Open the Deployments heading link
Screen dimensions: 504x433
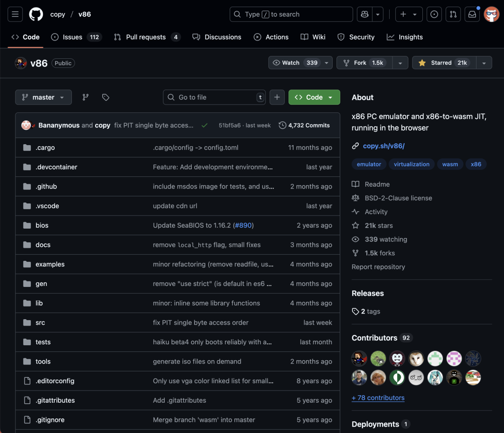pyautogui.click(x=381, y=424)
